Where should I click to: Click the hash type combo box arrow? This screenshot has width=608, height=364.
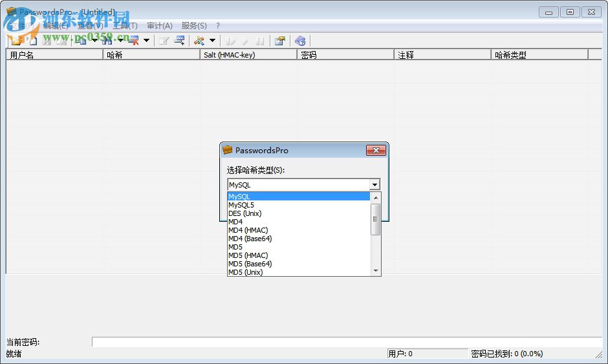(375, 185)
